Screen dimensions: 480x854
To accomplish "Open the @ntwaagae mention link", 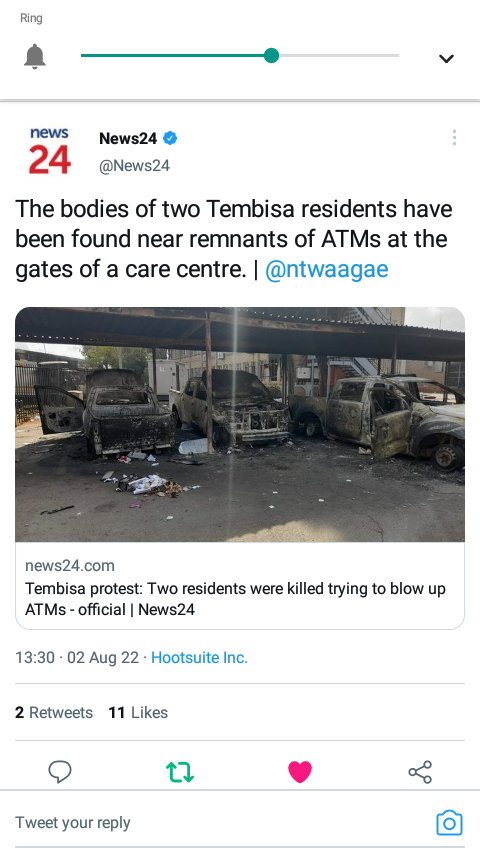I will 326,269.
